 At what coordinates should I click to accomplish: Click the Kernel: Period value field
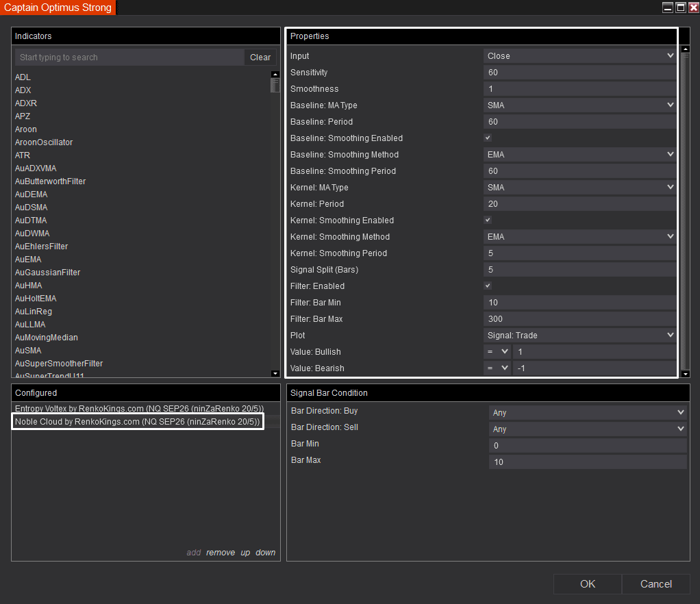579,204
